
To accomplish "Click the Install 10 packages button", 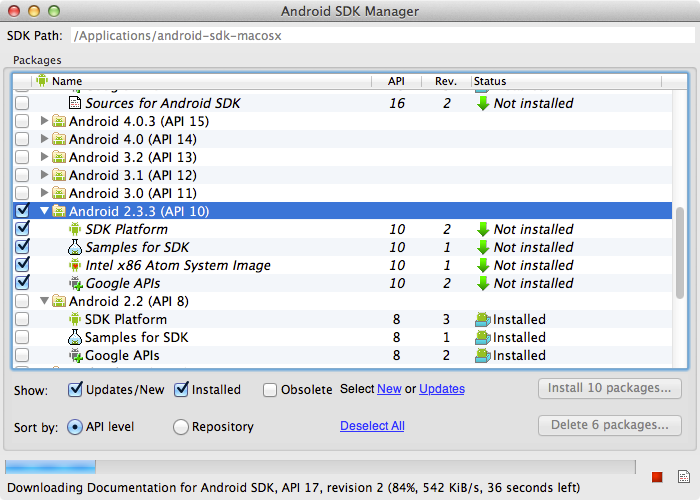I will [x=610, y=388].
